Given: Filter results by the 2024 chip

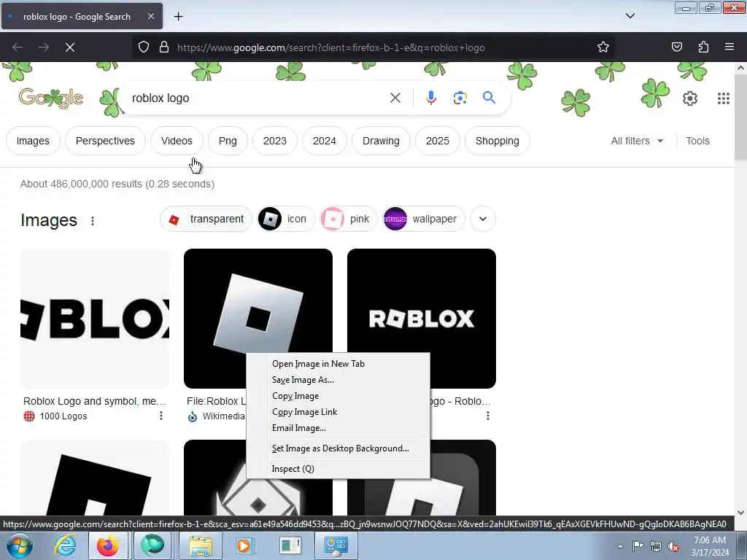Looking at the screenshot, I should 325,141.
